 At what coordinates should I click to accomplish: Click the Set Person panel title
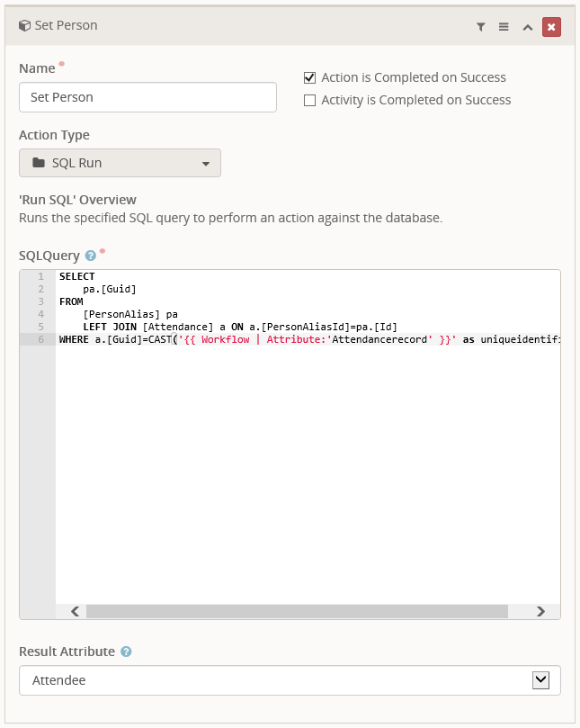[x=66, y=25]
